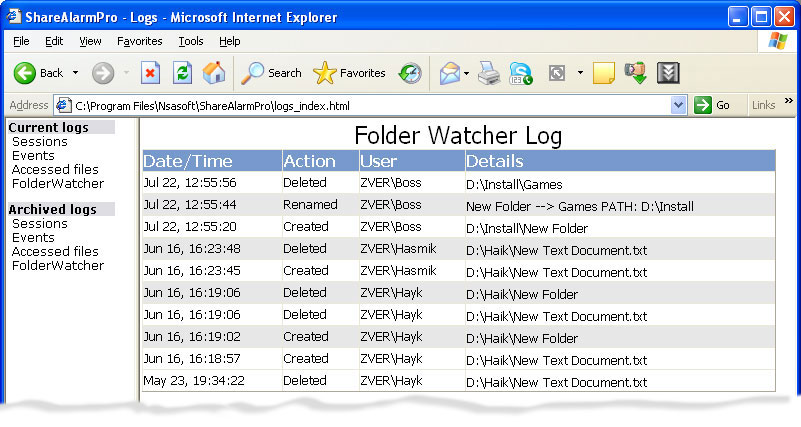
Task: Click the green Back arrow icon
Action: [x=25, y=73]
